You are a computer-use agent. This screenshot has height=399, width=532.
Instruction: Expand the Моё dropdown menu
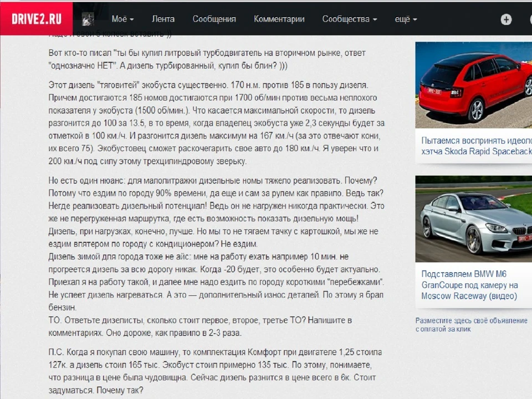(122, 19)
